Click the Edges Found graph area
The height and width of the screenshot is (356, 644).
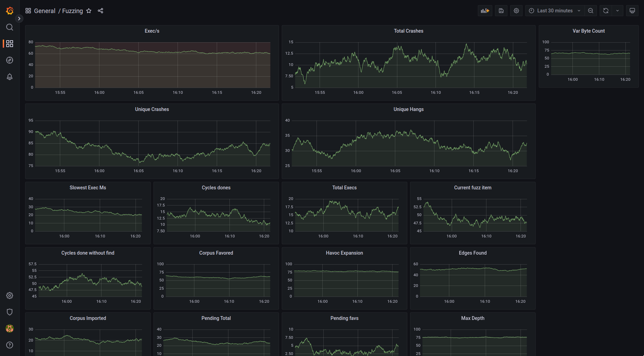(473, 280)
